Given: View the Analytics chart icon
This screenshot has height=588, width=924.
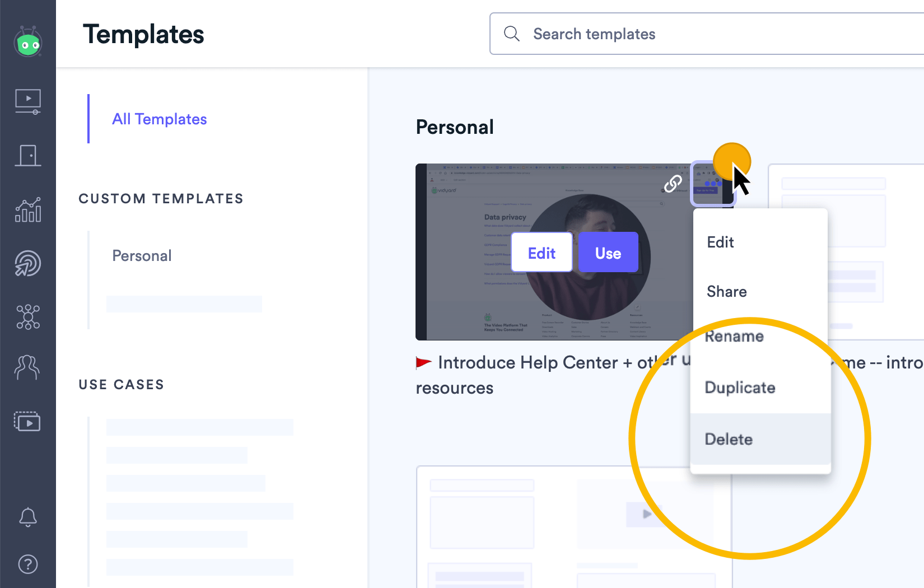Looking at the screenshot, I should pyautogui.click(x=28, y=209).
